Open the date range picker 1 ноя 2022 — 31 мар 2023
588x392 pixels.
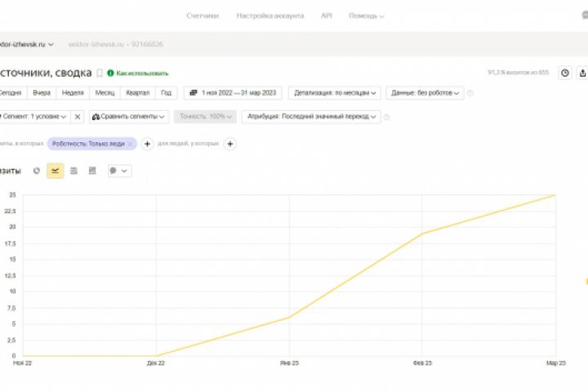233,92
